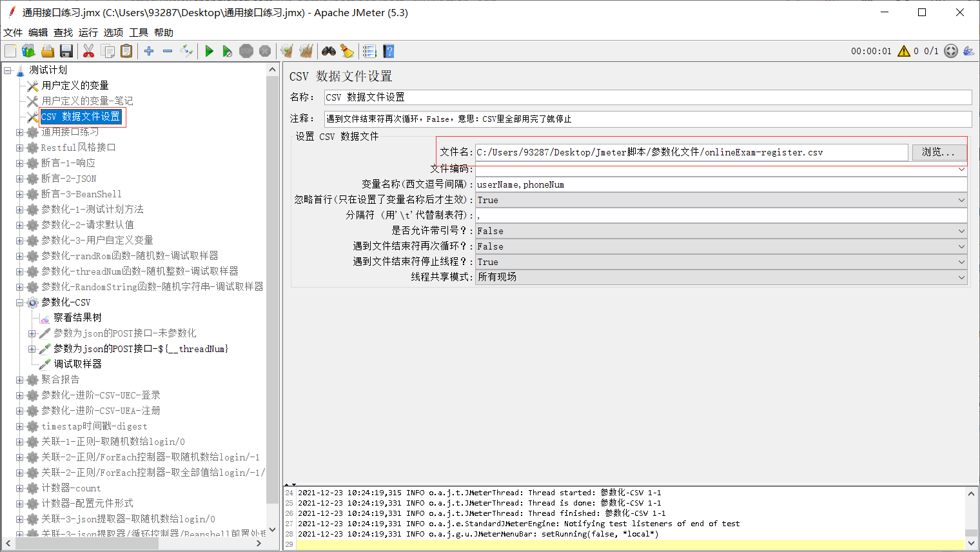
Task: Click the Cut scissors icon
Action: (x=89, y=51)
